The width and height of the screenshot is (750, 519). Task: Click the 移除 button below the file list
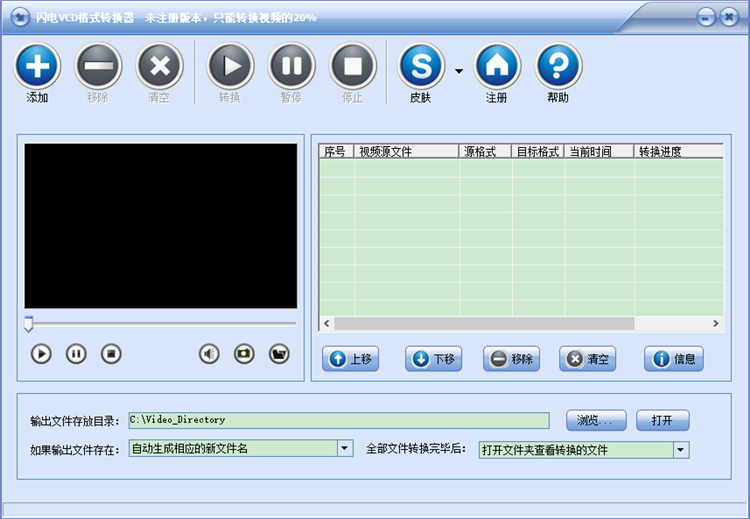click(x=511, y=359)
